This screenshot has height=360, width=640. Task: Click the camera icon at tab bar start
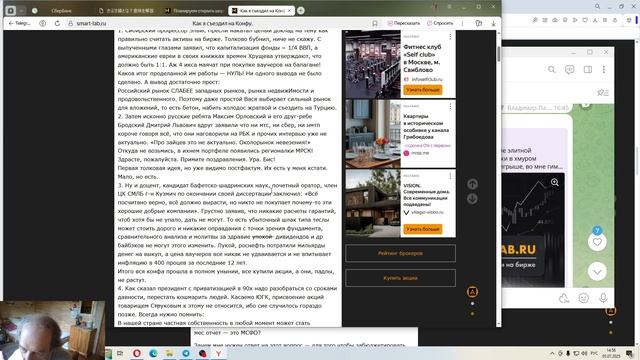tap(11, 11)
